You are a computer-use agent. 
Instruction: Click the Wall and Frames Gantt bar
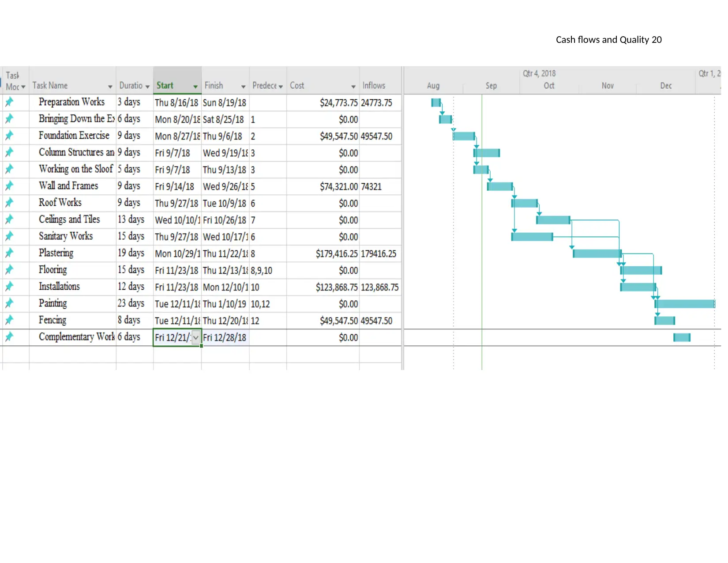tap(500, 186)
